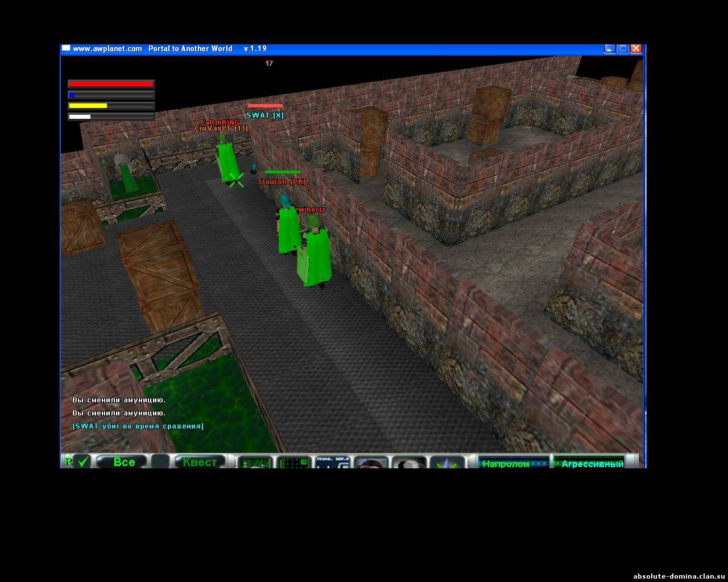This screenshot has height=582, width=728.
Task: Toggle the Напролом movement mode
Action: tap(514, 463)
